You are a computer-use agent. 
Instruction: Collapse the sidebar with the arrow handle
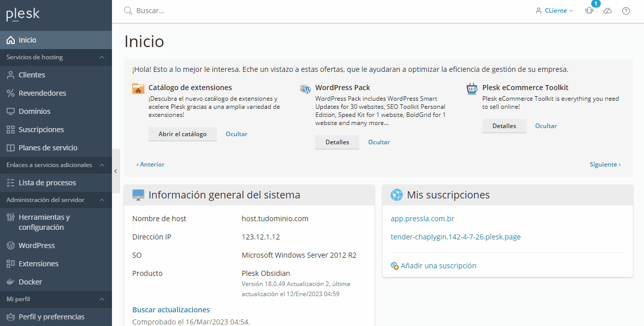(116, 171)
